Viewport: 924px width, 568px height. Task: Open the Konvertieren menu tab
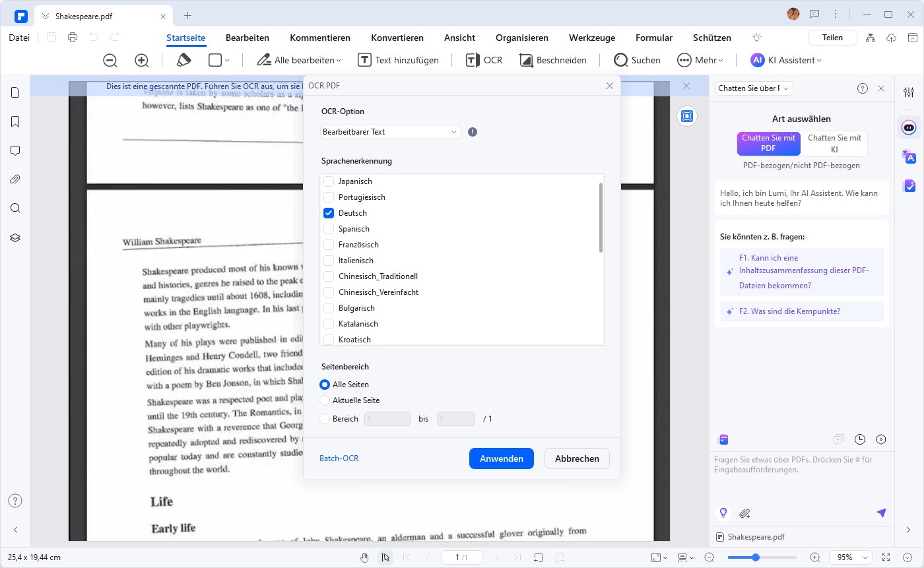point(397,38)
